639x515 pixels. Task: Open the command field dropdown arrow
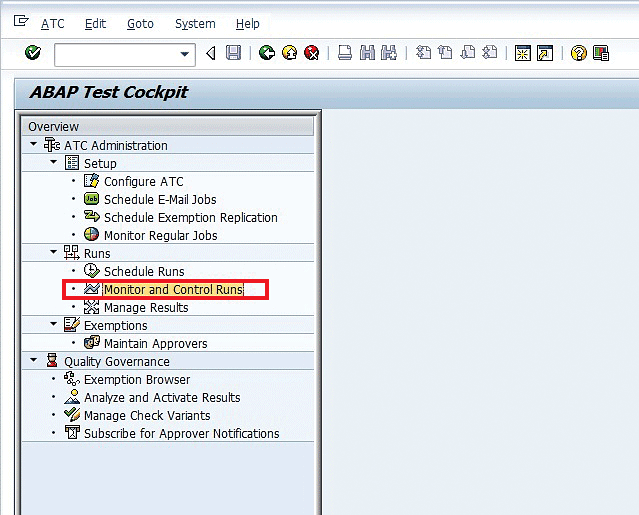(185, 54)
